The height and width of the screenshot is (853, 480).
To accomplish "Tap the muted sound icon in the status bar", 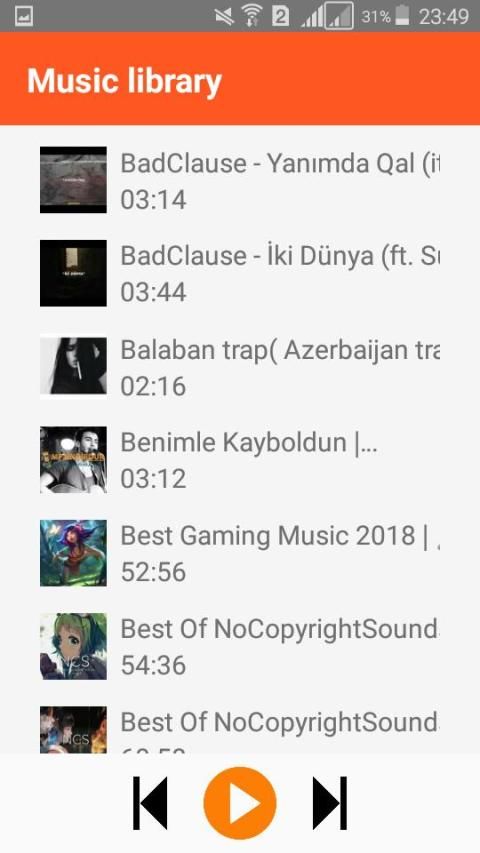I will [224, 17].
